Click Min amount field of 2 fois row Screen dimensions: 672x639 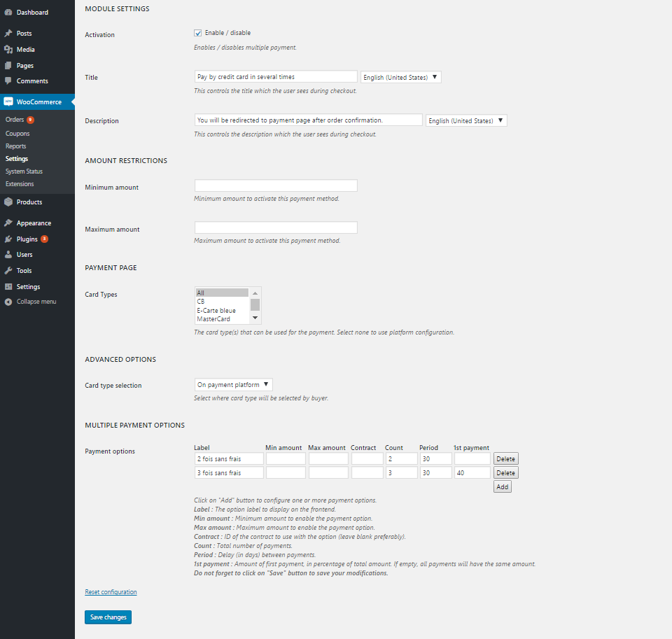point(286,458)
